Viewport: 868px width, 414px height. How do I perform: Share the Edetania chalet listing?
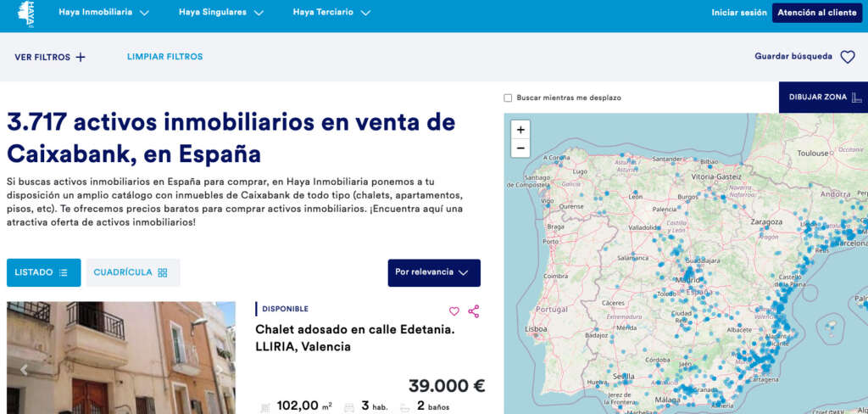[x=473, y=311]
